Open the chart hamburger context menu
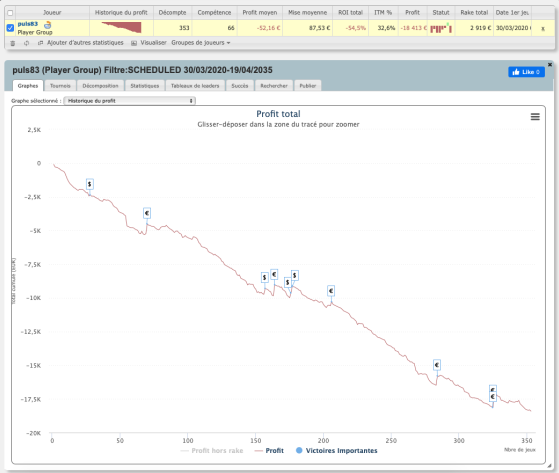559x473 pixels. (535, 117)
